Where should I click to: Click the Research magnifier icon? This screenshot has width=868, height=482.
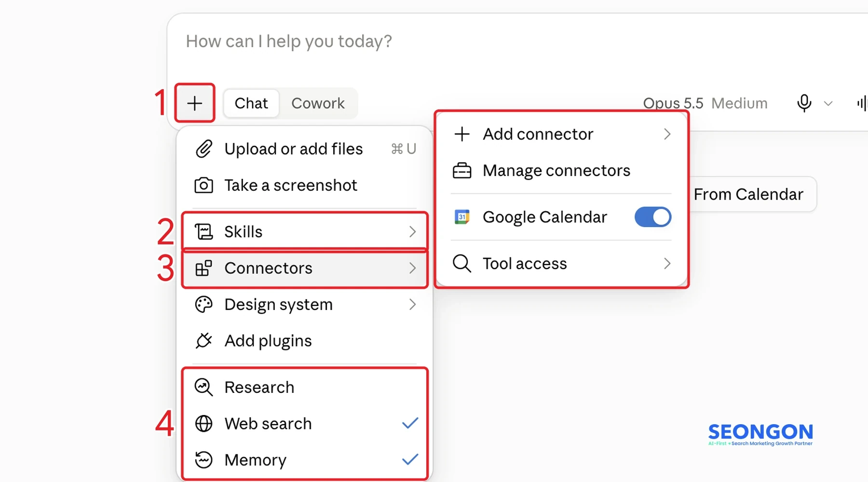pyautogui.click(x=203, y=387)
